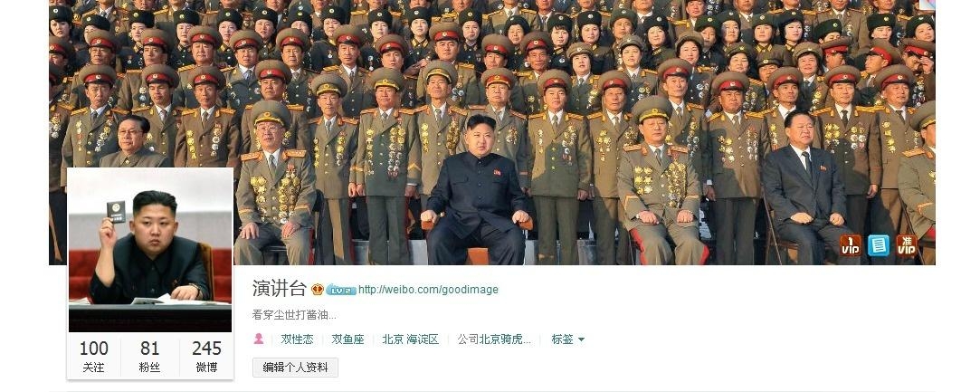
Task: View the 245 微博 posts count
Action: [206, 357]
